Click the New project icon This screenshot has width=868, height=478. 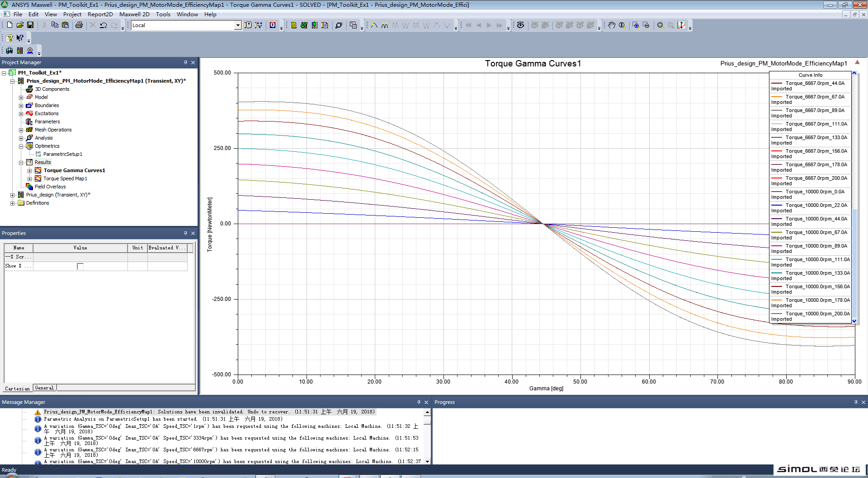[x=9, y=25]
